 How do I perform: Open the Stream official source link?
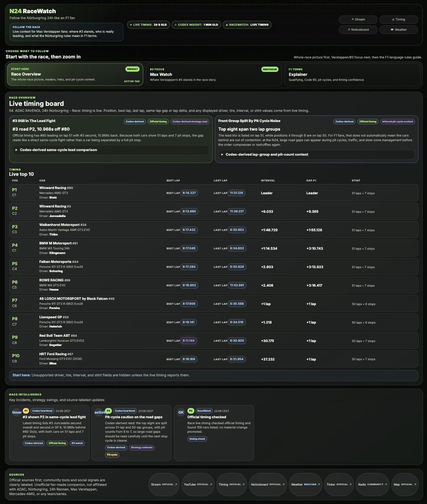pyautogui.click(x=164, y=484)
